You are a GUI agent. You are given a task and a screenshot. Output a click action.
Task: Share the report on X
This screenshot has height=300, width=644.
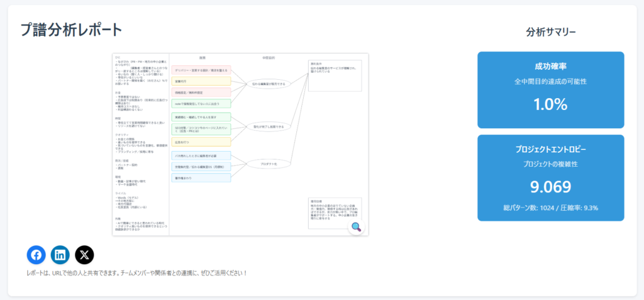(x=84, y=254)
